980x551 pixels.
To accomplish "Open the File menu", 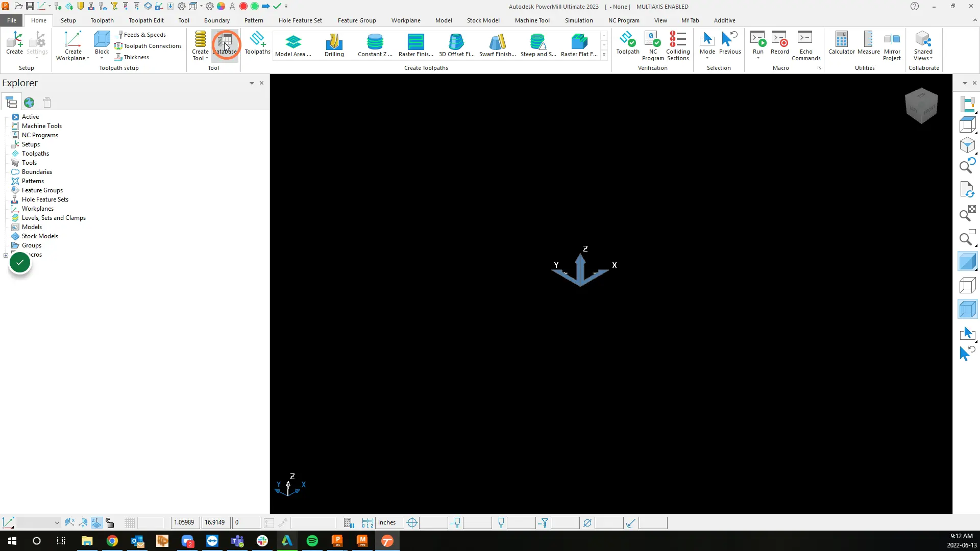I will point(12,20).
